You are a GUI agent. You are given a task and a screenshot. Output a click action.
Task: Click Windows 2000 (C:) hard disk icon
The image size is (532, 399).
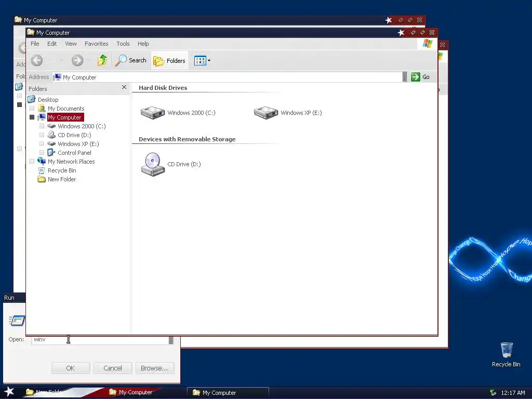point(153,112)
